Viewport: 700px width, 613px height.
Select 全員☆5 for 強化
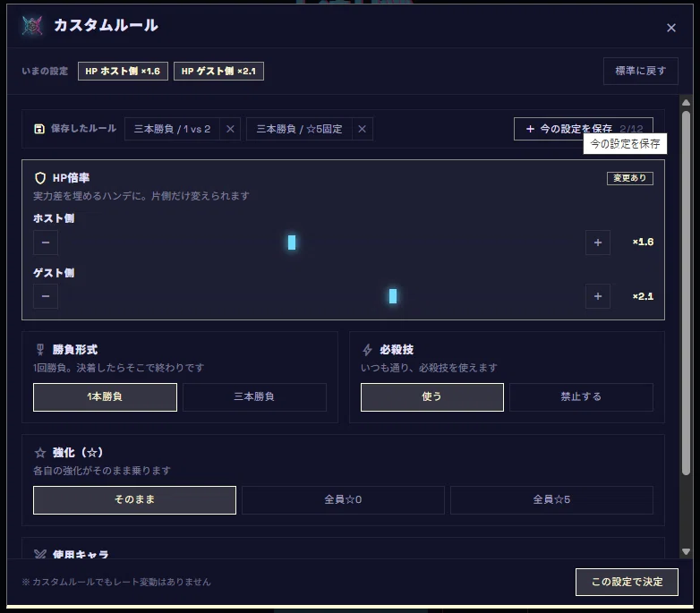[x=551, y=500]
